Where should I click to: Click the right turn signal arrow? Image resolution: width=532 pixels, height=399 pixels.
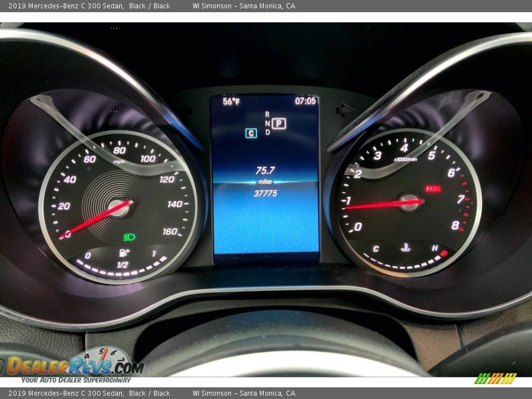(x=345, y=109)
